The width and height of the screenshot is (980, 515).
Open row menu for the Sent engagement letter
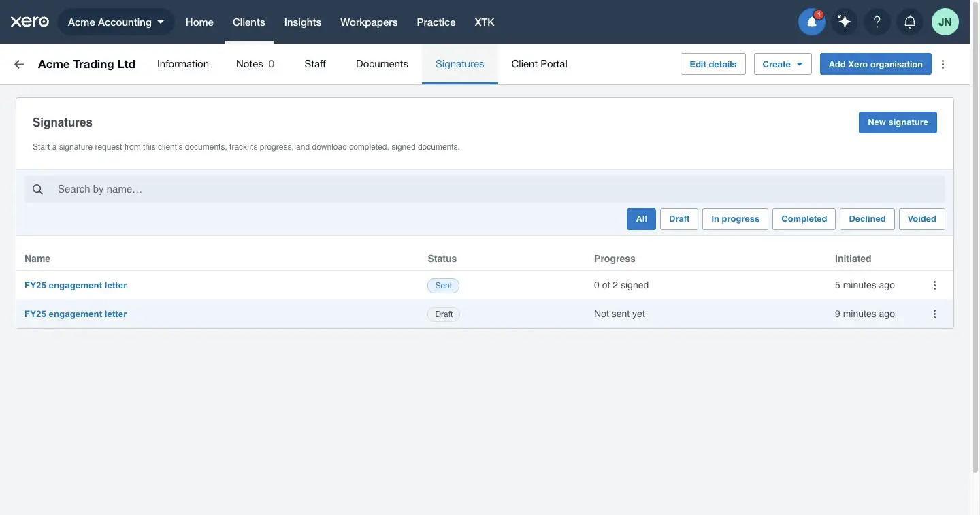pos(934,285)
